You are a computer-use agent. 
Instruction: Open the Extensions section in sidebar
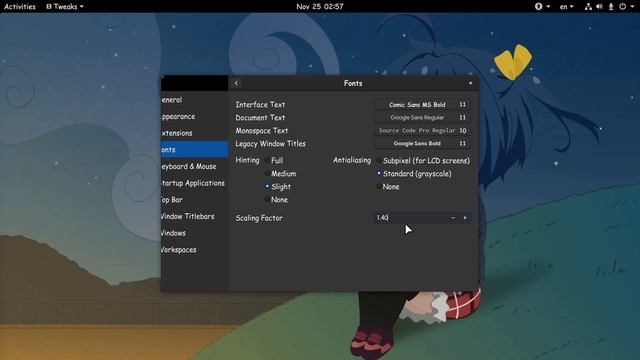tap(194, 133)
